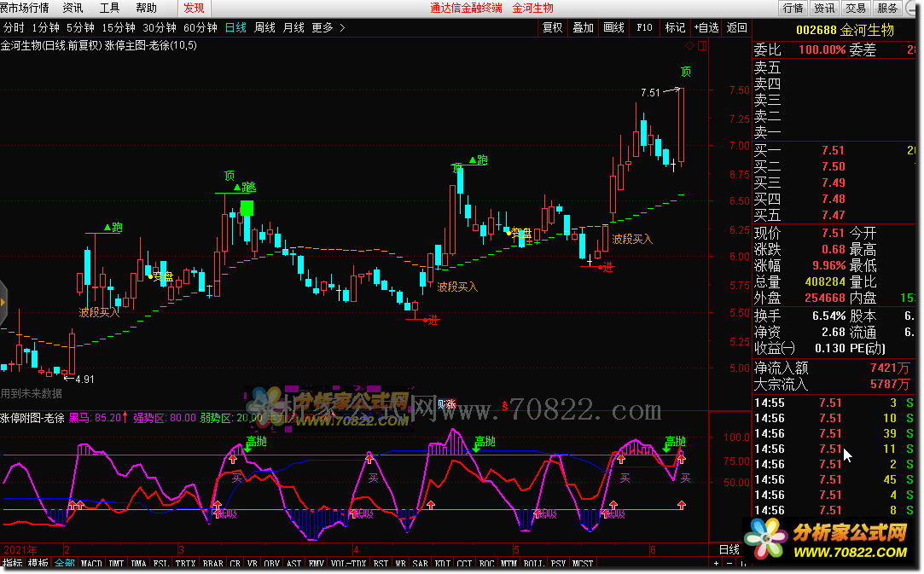Add stock via +自选 button
Image resolution: width=924 pixels, height=574 pixels.
[x=706, y=27]
